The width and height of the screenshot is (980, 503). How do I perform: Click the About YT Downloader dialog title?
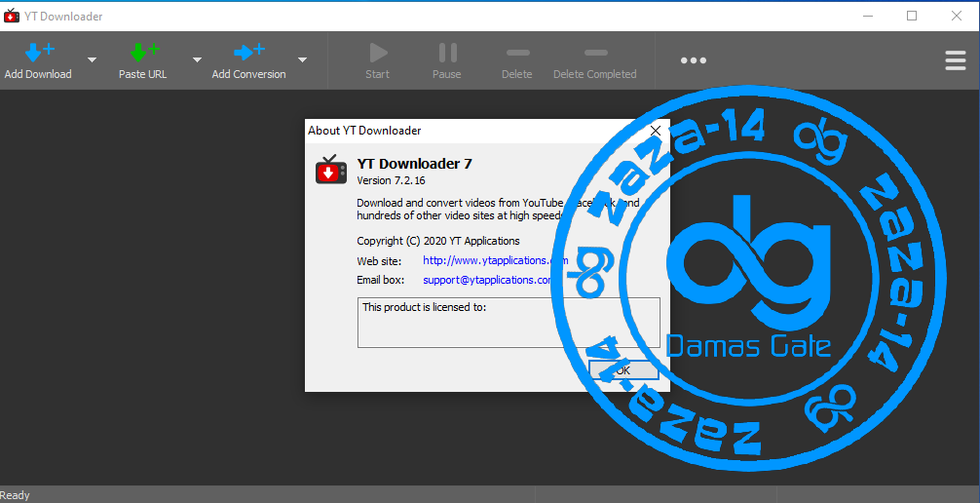click(x=364, y=131)
